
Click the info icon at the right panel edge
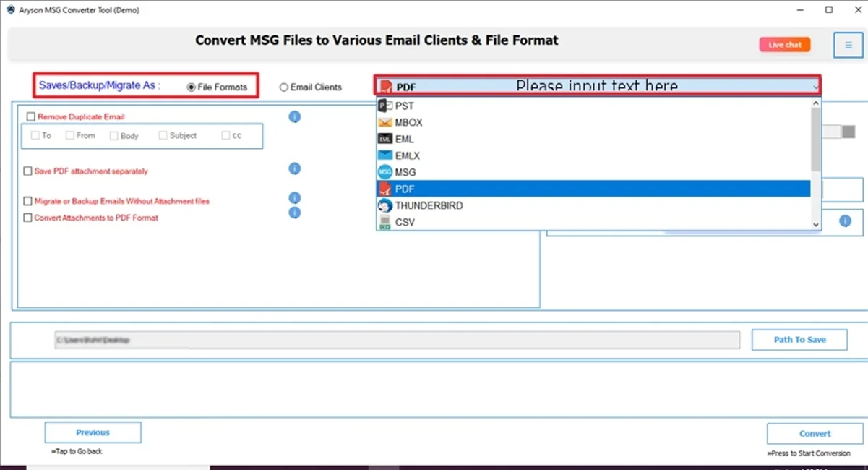(845, 221)
